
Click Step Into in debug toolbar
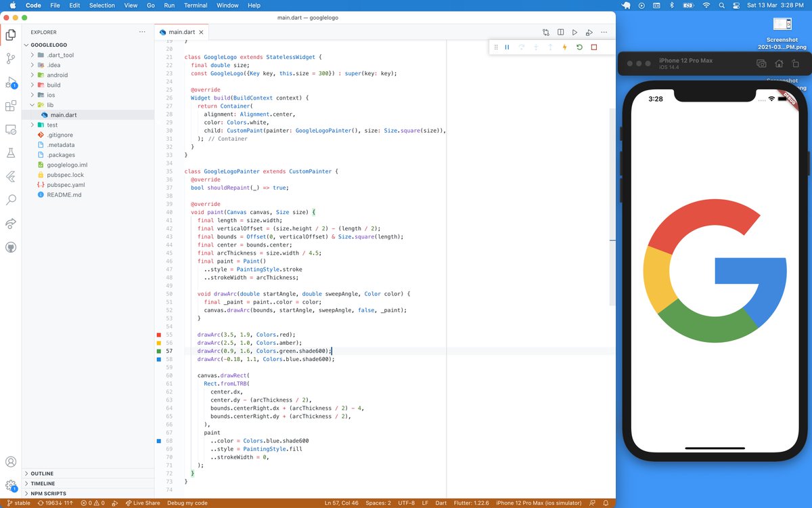(536, 47)
